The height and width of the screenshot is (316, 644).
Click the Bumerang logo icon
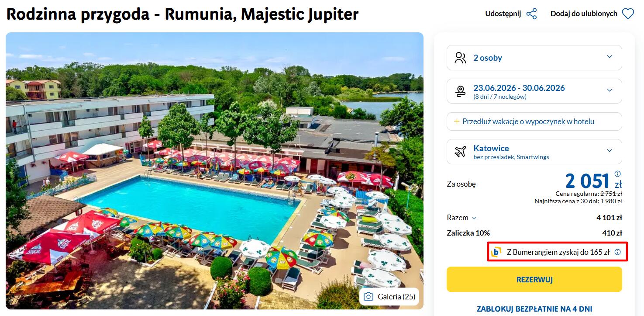point(496,252)
